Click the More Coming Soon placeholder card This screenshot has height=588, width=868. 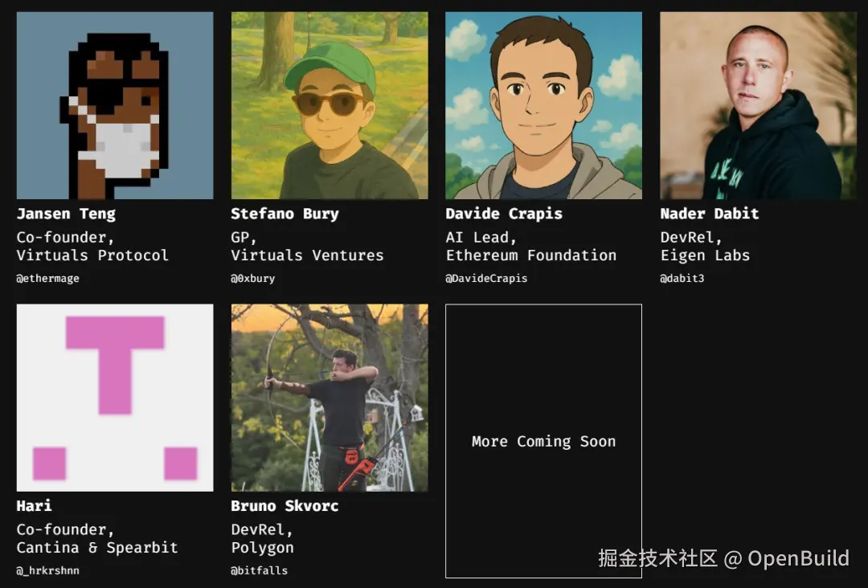[543, 441]
